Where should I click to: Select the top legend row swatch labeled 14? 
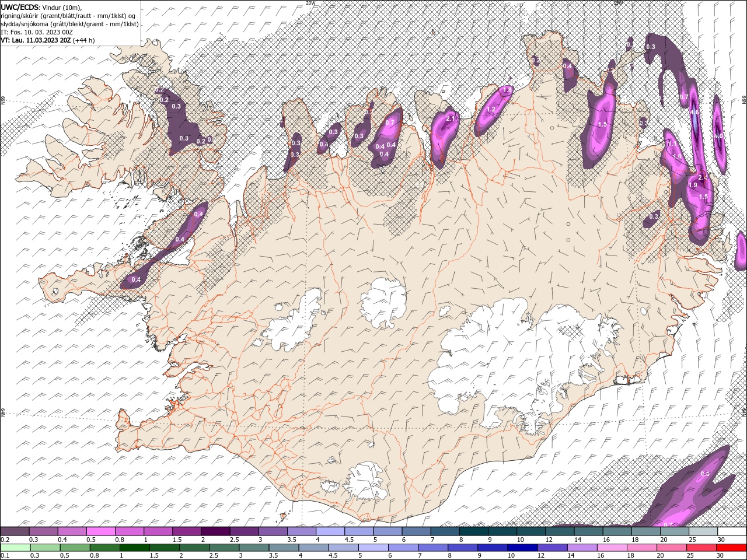pyautogui.click(x=588, y=531)
